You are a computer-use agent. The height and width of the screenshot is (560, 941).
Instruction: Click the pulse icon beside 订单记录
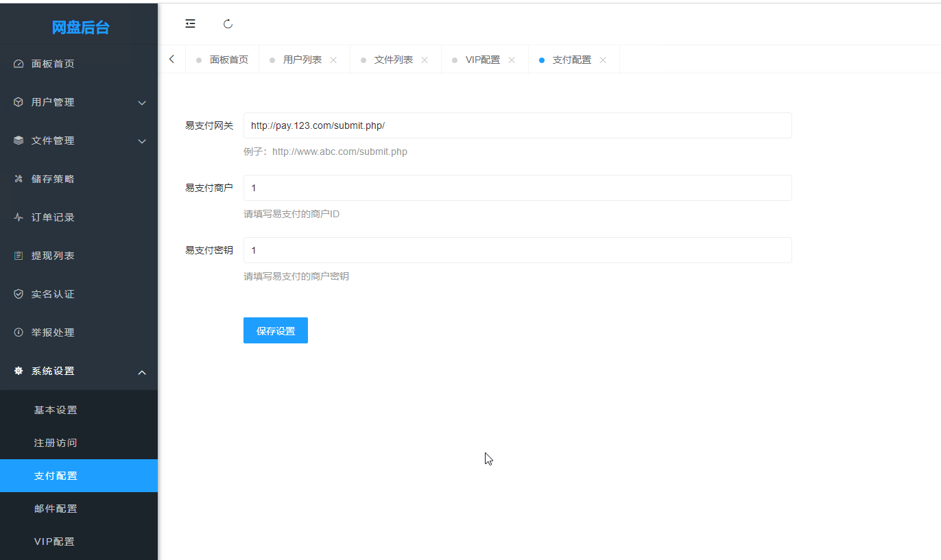coord(19,217)
